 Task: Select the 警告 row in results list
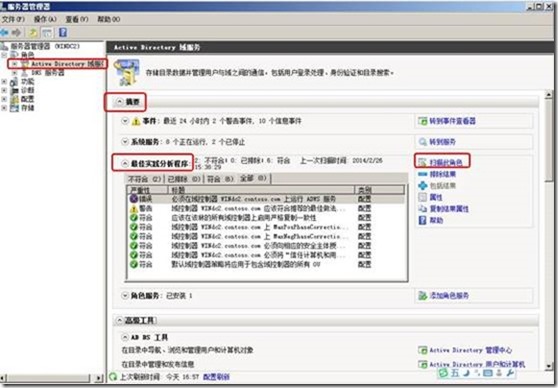click(x=266, y=208)
